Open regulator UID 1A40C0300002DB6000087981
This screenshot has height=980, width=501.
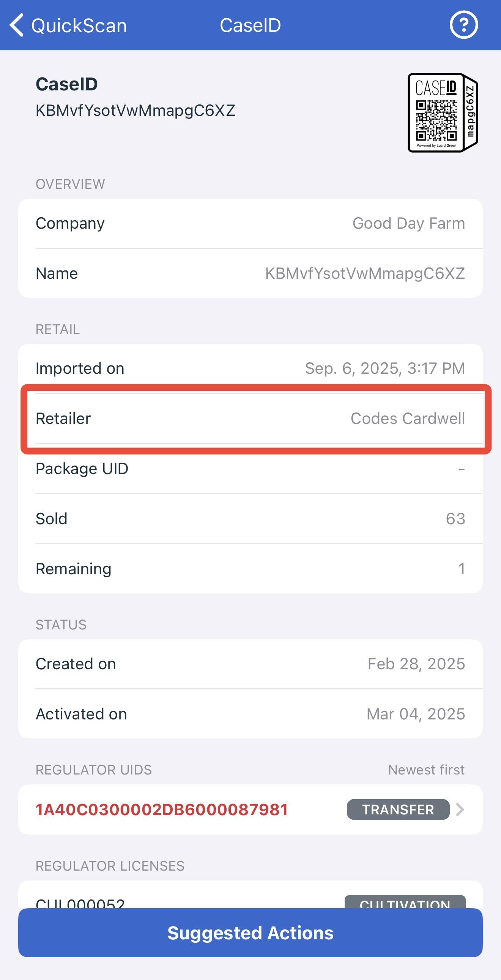click(162, 809)
